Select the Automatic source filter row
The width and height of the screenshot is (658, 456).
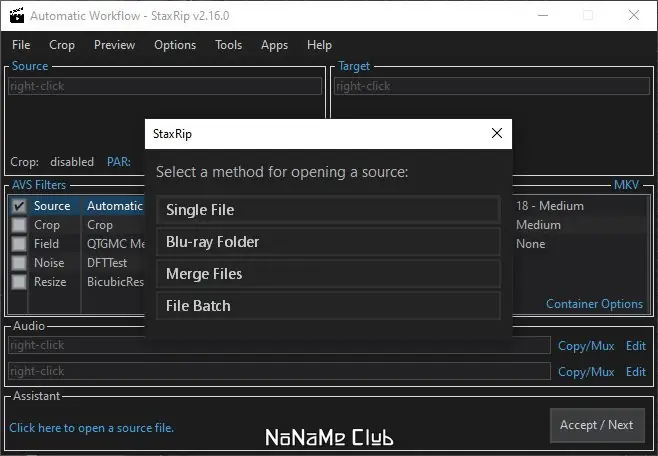tap(115, 206)
